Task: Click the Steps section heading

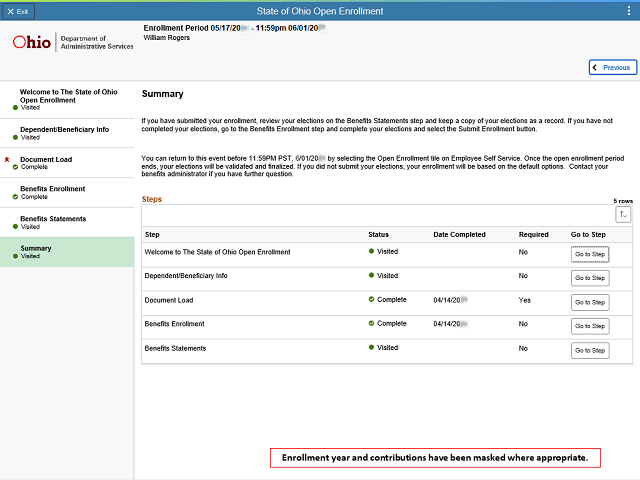Action: click(152, 199)
